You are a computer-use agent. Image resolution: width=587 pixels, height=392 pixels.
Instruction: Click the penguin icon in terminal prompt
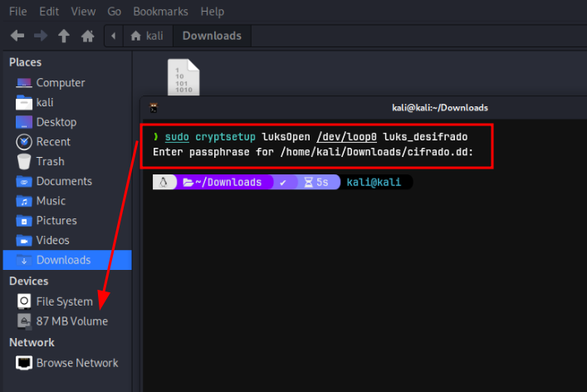[164, 183]
